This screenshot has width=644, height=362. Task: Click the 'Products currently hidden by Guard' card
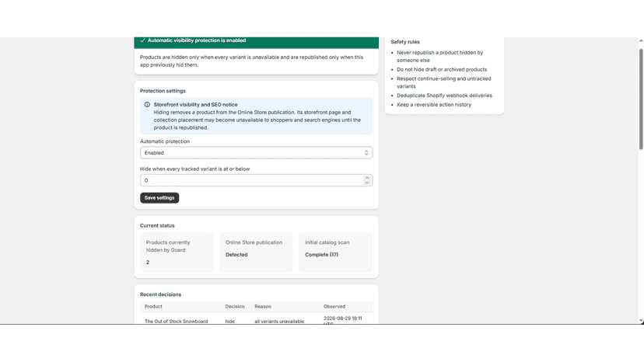[177, 252]
